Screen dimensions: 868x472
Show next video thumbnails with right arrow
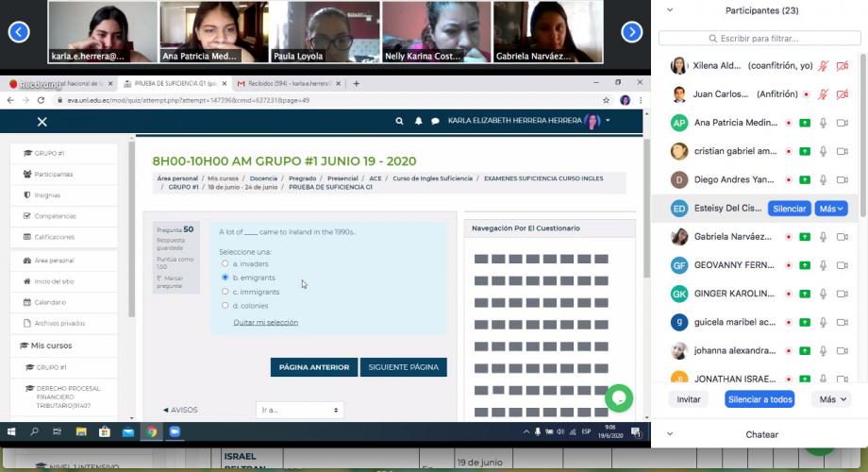pyautogui.click(x=632, y=32)
